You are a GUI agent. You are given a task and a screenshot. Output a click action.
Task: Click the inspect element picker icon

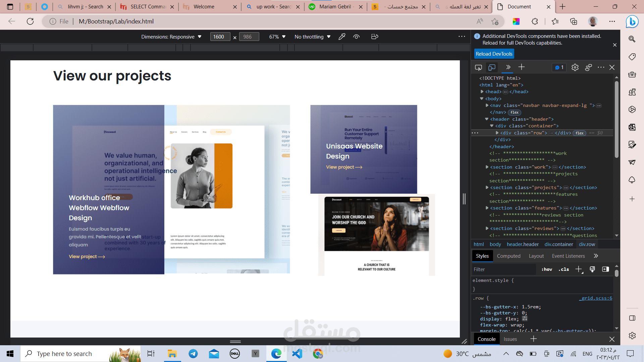click(x=478, y=67)
